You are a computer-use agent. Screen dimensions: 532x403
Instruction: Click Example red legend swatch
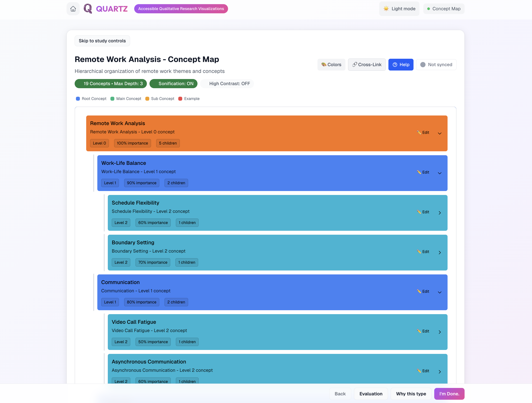180,99
